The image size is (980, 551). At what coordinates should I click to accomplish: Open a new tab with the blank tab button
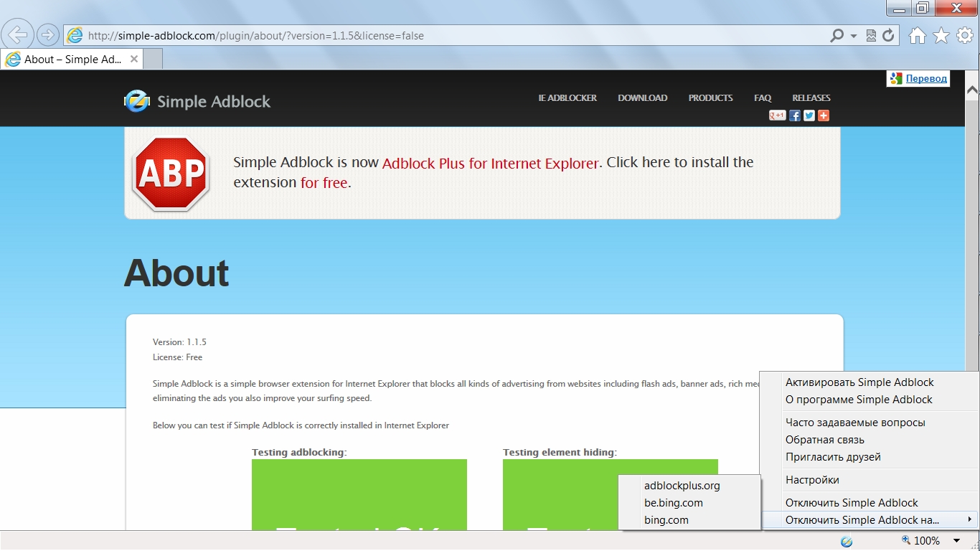[x=154, y=60]
